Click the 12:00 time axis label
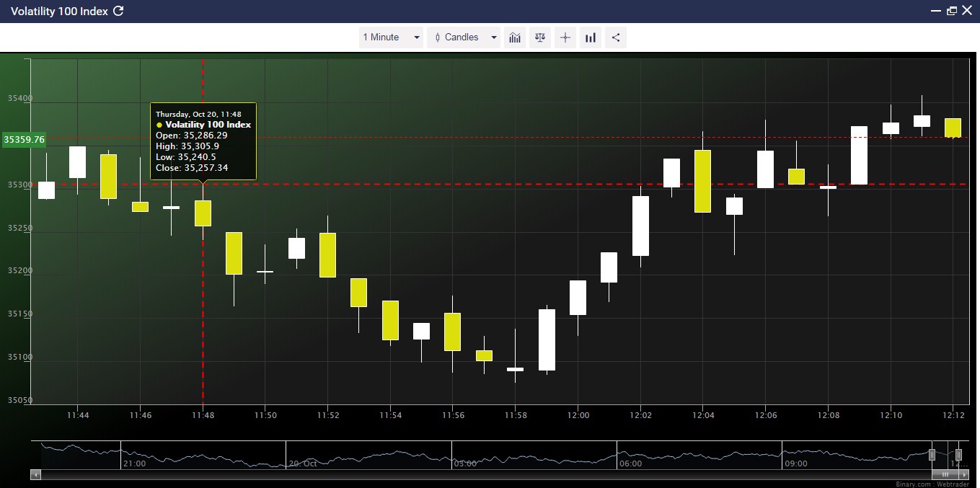980x488 pixels. click(578, 415)
